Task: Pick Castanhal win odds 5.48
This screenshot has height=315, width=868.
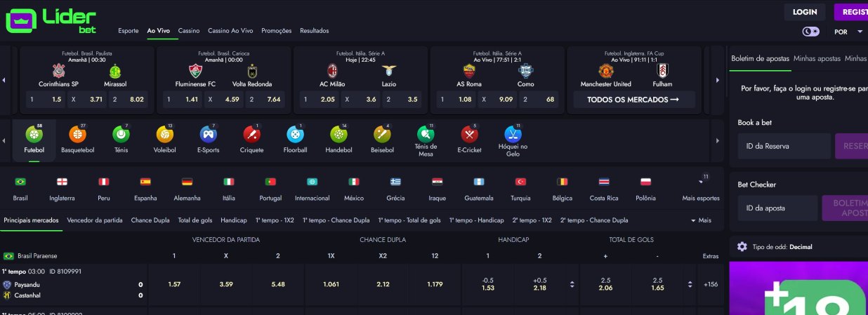Action: coord(278,284)
